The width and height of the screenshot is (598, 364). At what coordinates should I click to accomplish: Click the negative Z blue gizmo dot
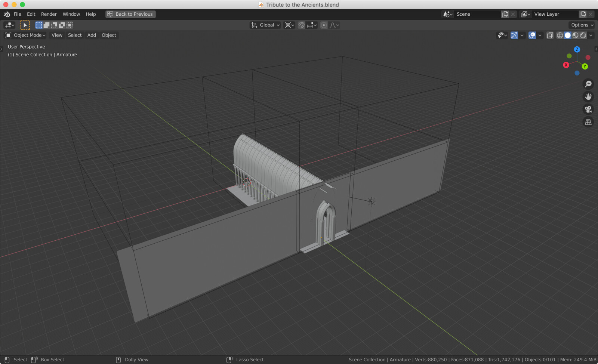(x=577, y=73)
